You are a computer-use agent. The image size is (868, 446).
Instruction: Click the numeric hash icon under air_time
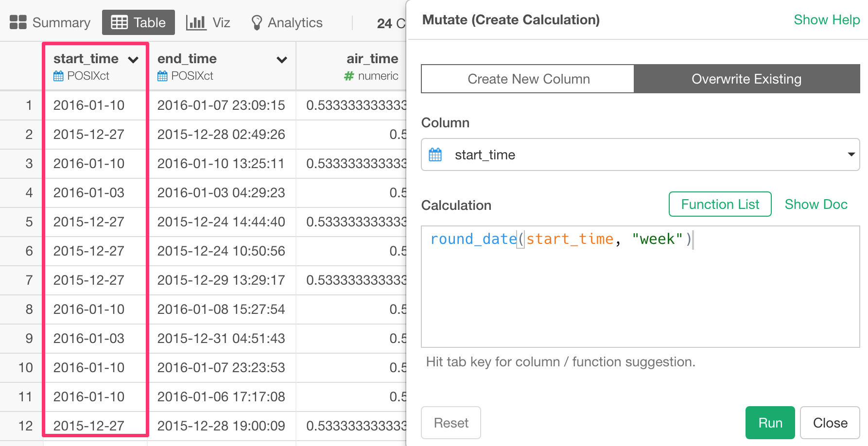coord(348,76)
